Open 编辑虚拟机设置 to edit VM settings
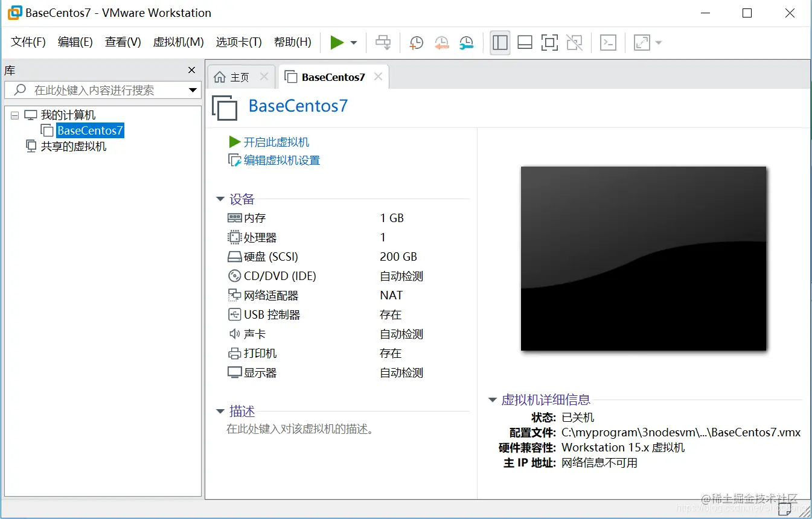The width and height of the screenshot is (812, 519). tap(280, 161)
